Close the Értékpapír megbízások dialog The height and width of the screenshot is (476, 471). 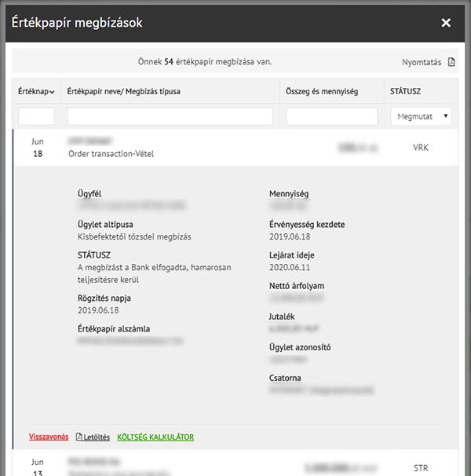click(x=446, y=23)
